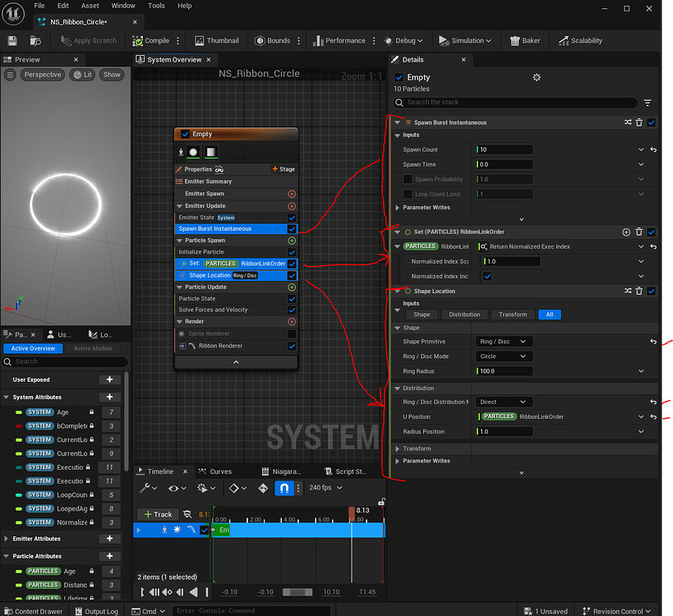
Task: Enable the snapping magnet in the Timeline
Action: pos(284,488)
